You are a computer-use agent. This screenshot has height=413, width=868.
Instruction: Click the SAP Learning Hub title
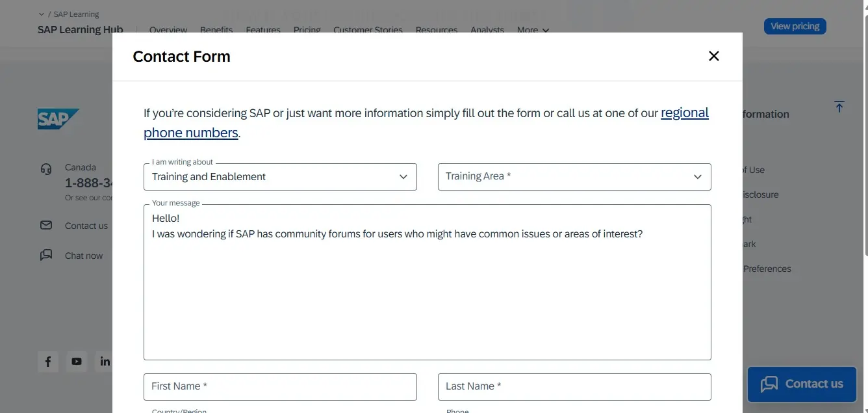[81, 30]
